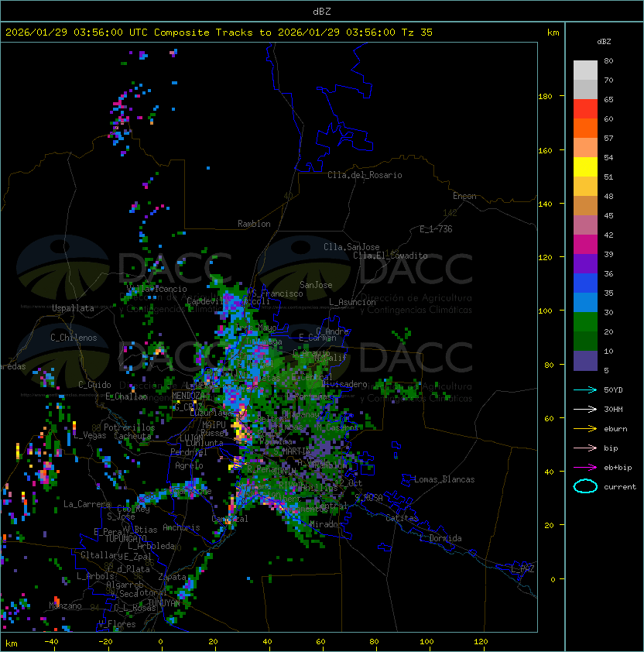
Task: Click the '-20' tick on bottom axis
Action: pyautogui.click(x=105, y=642)
